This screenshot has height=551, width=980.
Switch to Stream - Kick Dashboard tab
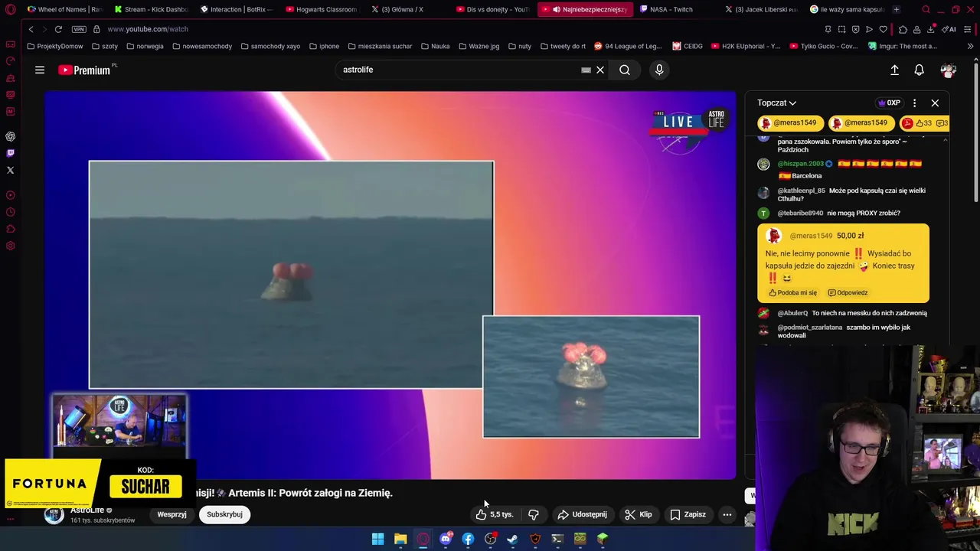tap(152, 9)
